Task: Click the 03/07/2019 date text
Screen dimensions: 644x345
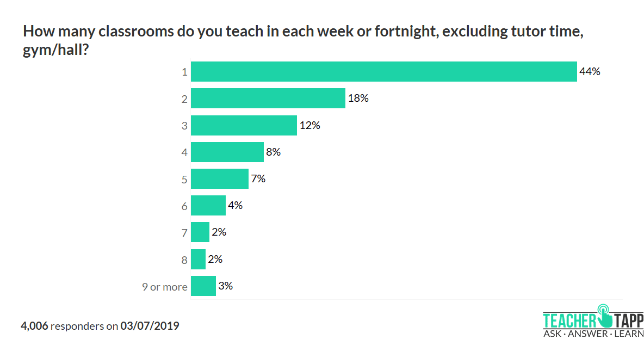Action: [150, 326]
